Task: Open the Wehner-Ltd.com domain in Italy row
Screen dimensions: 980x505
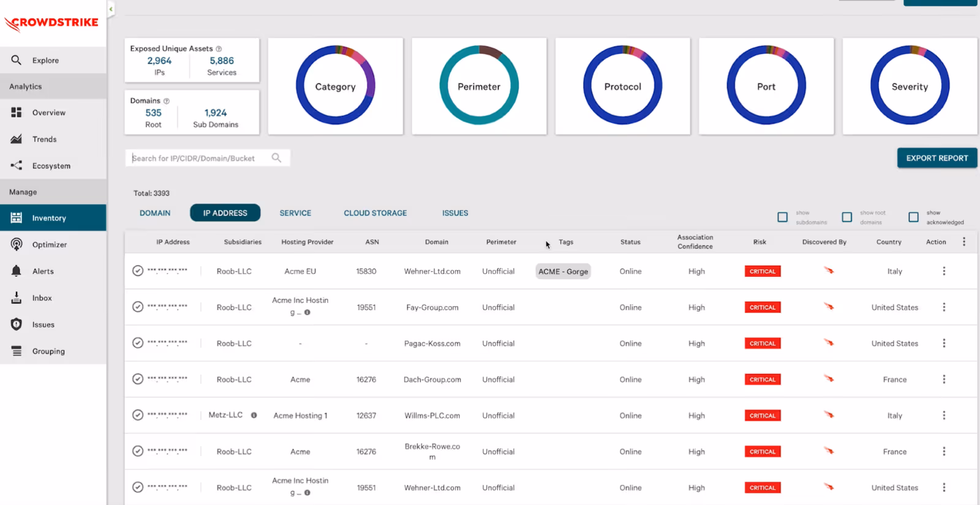Action: tap(432, 271)
